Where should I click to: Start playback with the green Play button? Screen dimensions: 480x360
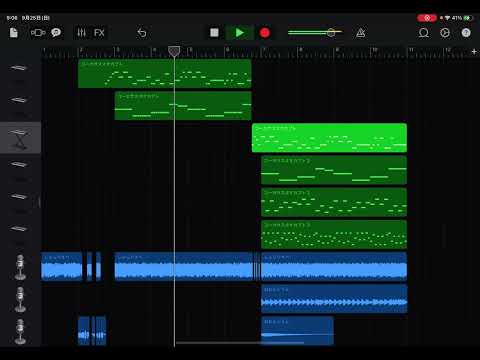pyautogui.click(x=239, y=33)
